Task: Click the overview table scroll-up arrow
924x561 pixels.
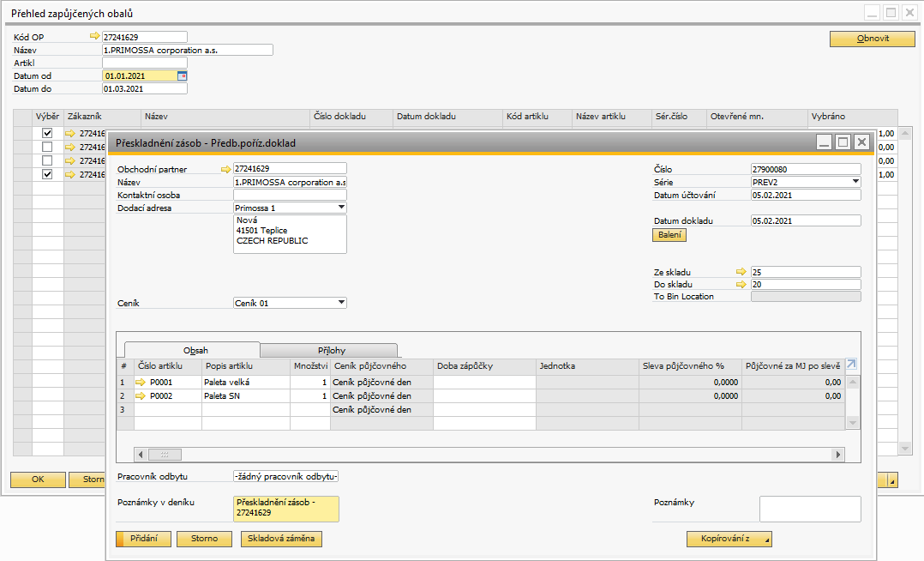Action: (x=904, y=134)
